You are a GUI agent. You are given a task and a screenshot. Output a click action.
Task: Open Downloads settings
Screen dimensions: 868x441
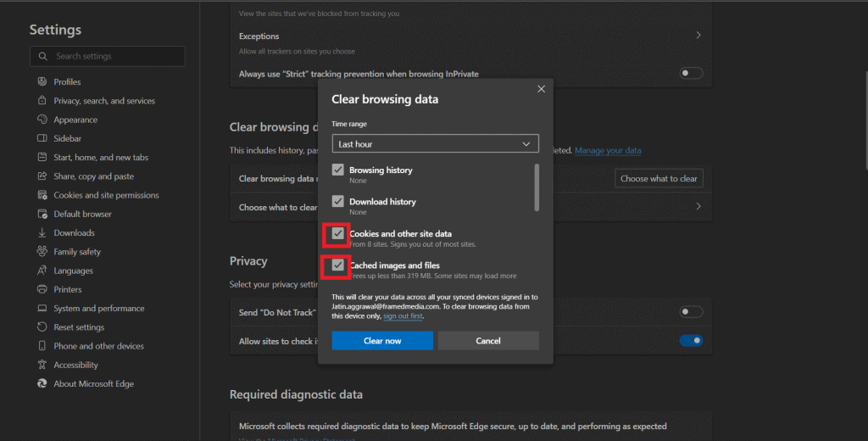point(74,232)
